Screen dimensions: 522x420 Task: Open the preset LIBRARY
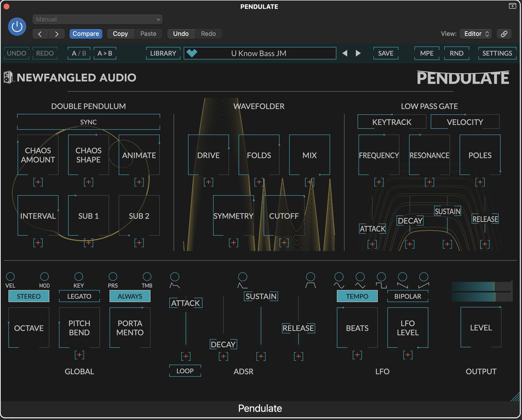(x=163, y=53)
